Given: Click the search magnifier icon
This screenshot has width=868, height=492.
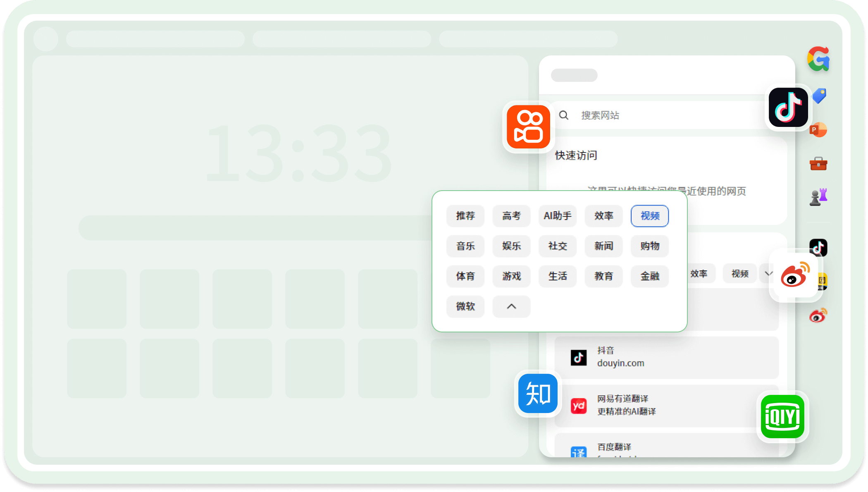Looking at the screenshot, I should [564, 115].
